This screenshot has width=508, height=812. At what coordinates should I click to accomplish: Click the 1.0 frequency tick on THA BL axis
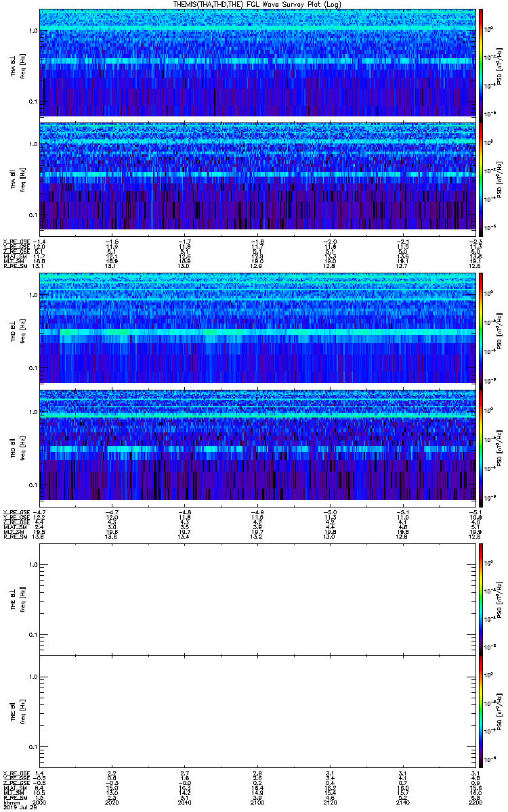click(x=33, y=31)
